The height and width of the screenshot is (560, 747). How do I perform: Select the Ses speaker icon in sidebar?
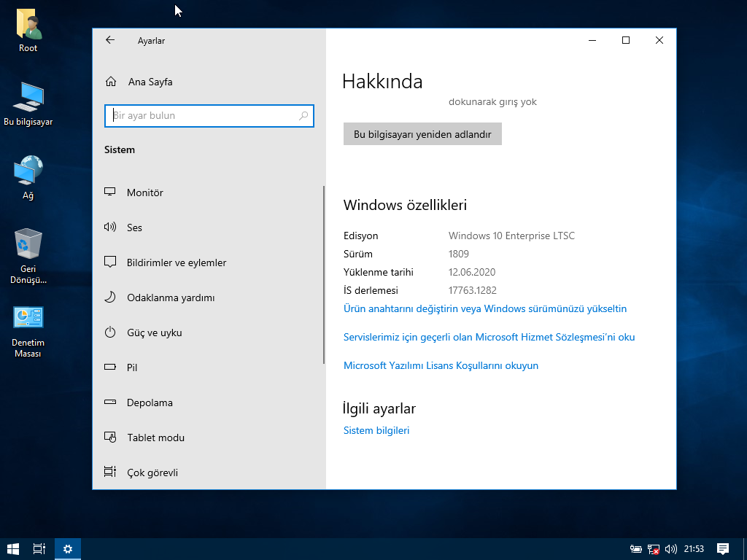click(x=110, y=227)
